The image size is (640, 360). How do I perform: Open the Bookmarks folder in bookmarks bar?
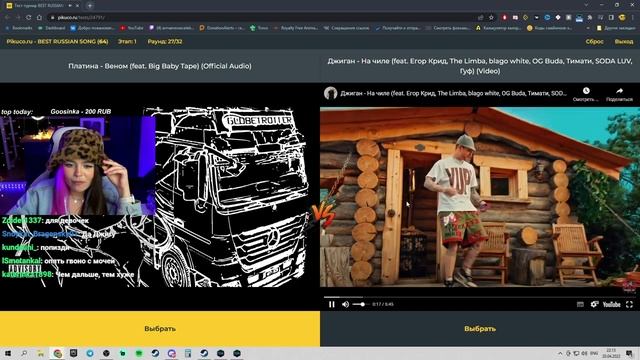coord(19,28)
